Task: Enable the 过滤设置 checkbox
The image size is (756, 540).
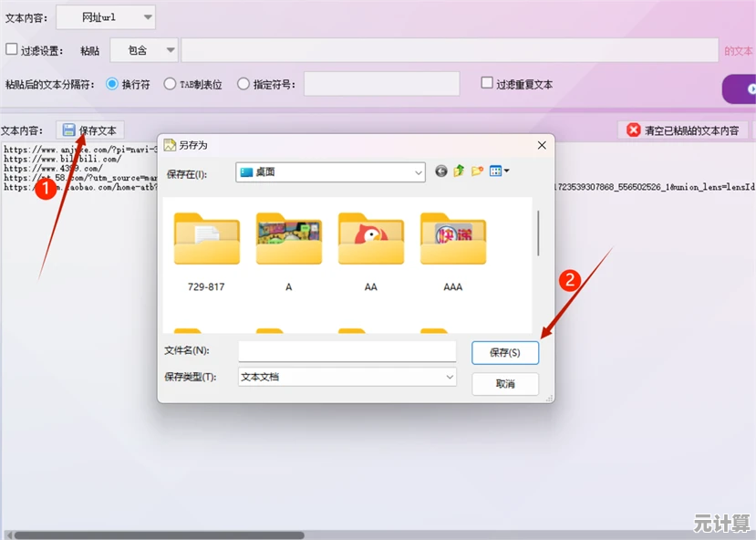Action: (x=12, y=49)
